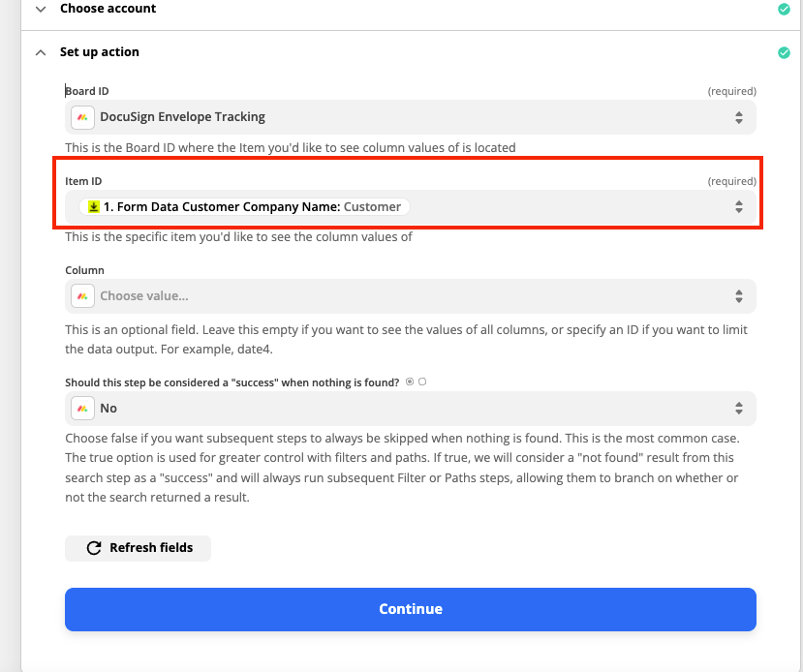This screenshot has height=672, width=803.
Task: Click green checkmark next to Set up action
Action: click(784, 52)
